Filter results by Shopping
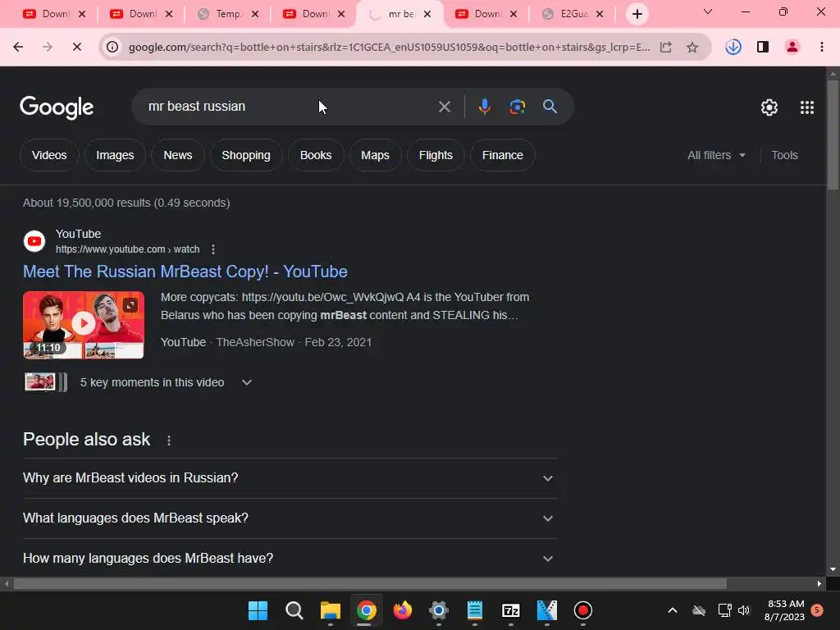 pos(246,155)
